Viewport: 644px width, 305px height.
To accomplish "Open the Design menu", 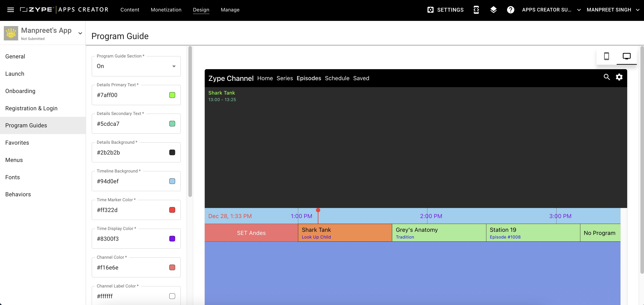I will [201, 10].
